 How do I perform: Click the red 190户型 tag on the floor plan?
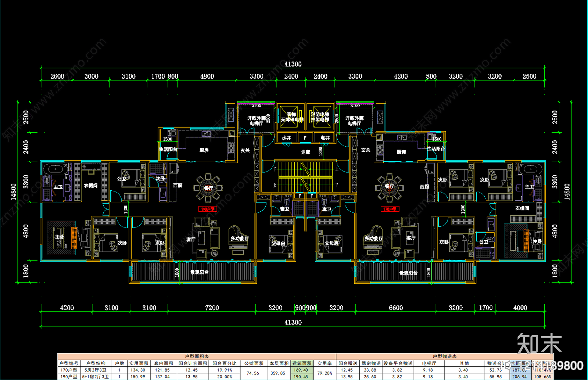pos(208,209)
